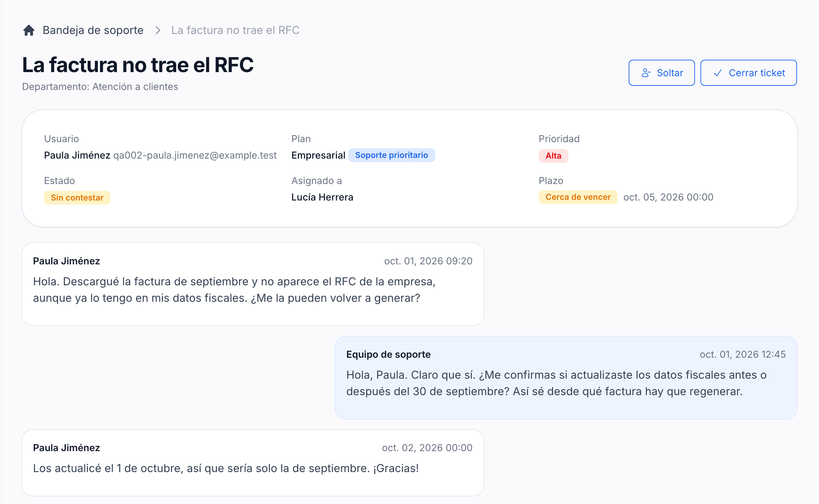Click timestamp oct. 02, 2026 00:00
Image resolution: width=819 pixels, height=504 pixels.
pyautogui.click(x=427, y=448)
